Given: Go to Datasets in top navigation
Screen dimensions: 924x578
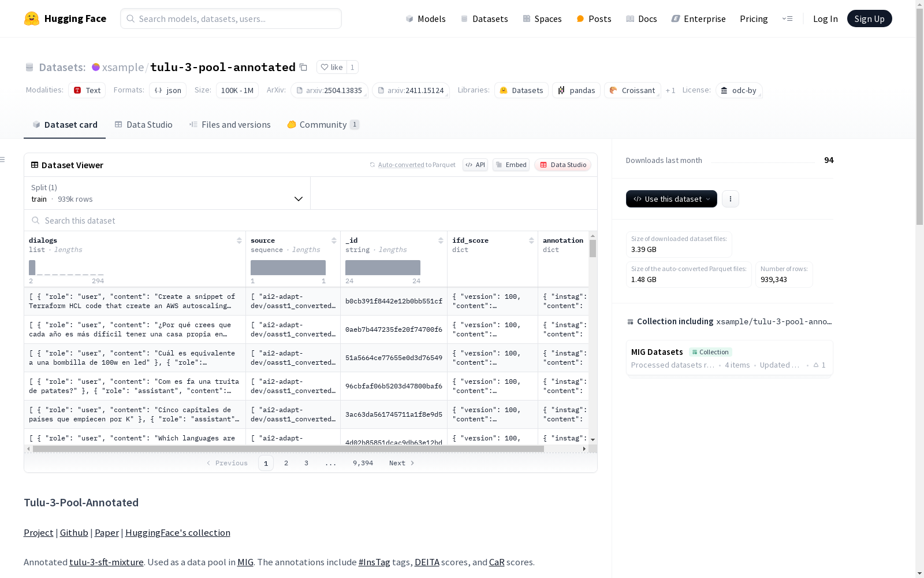Looking at the screenshot, I should [484, 18].
